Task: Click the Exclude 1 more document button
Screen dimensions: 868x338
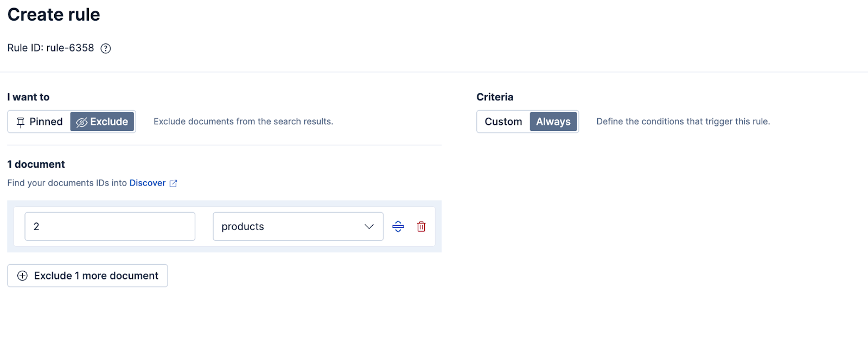Action: [x=87, y=276]
